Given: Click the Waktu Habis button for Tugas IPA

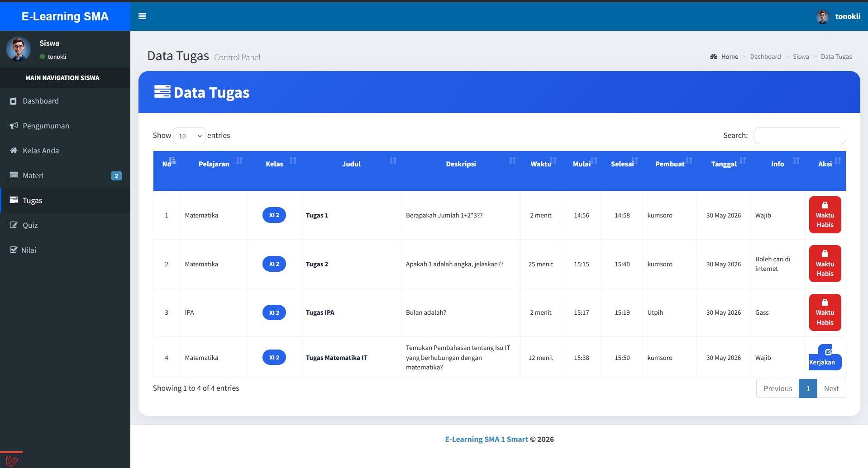Looking at the screenshot, I should click(825, 312).
